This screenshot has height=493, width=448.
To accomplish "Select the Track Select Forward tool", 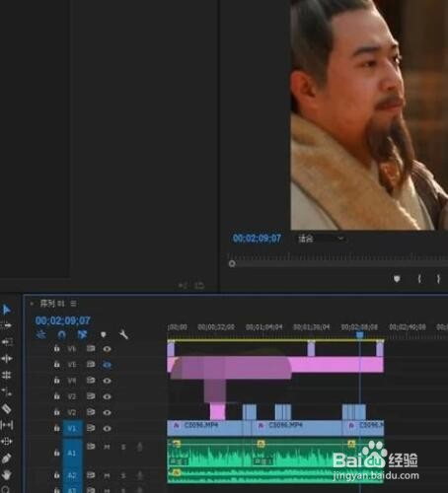I will [x=6, y=325].
